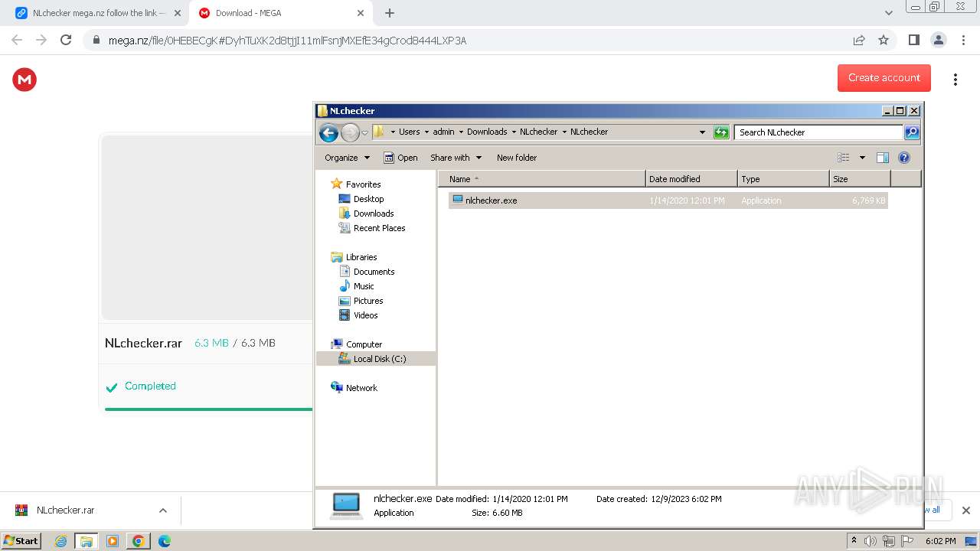
Task: Sort by Date modified column
Action: pos(691,179)
